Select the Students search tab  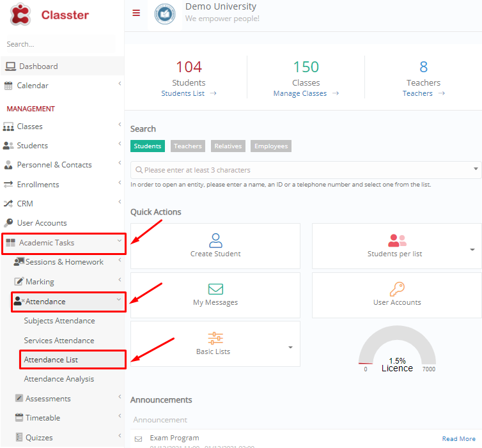(x=148, y=146)
